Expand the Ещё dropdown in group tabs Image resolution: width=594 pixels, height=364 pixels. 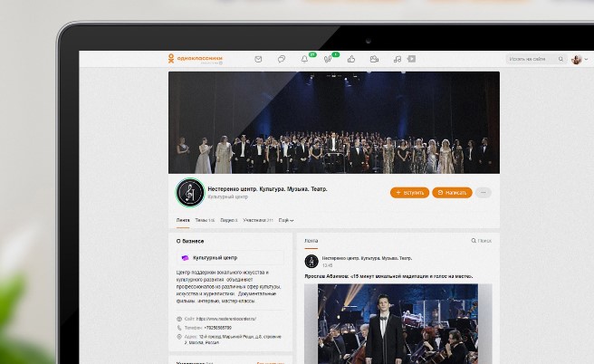click(x=286, y=220)
